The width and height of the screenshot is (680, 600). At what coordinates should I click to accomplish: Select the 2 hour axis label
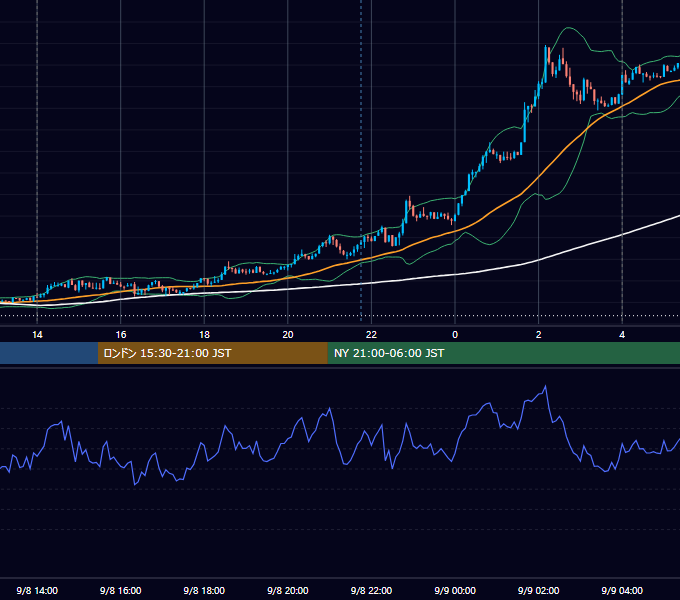pyautogui.click(x=539, y=335)
